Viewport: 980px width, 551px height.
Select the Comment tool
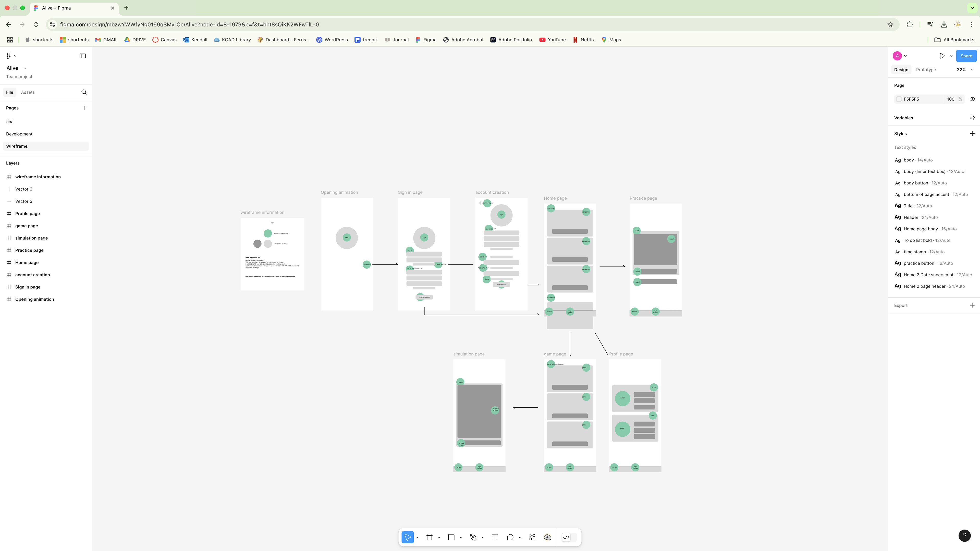pos(510,537)
